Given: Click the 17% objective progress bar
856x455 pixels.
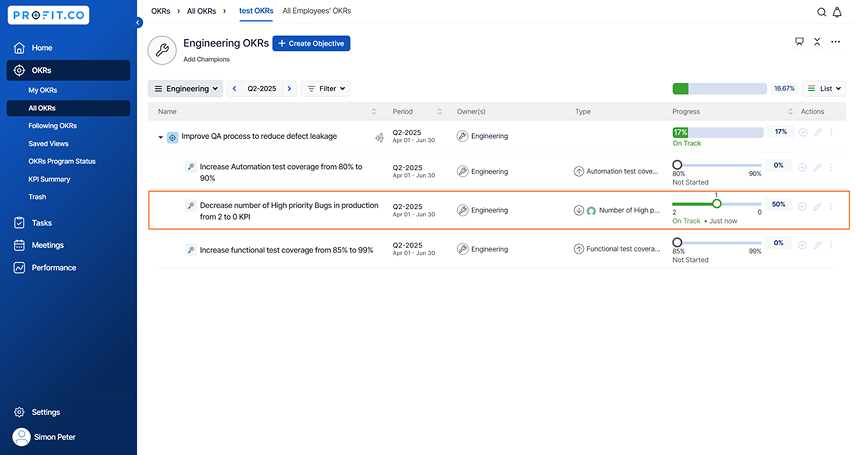Looking at the screenshot, I should click(718, 132).
